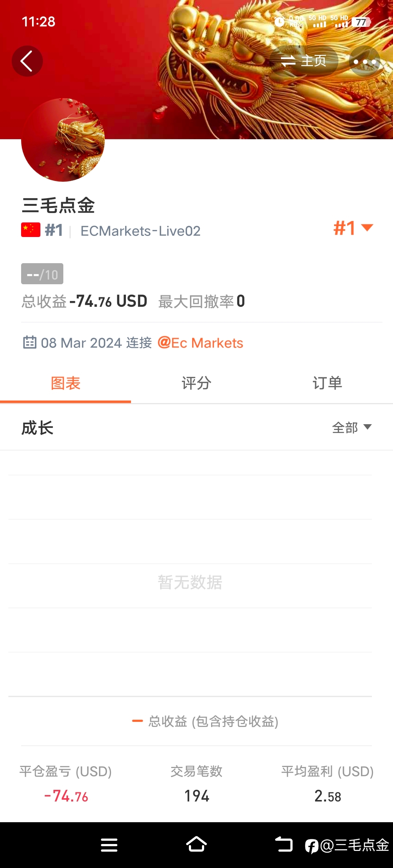Viewport: 393px width, 868px height.
Task: Tap the --/10 rating badge
Action: coord(42,274)
